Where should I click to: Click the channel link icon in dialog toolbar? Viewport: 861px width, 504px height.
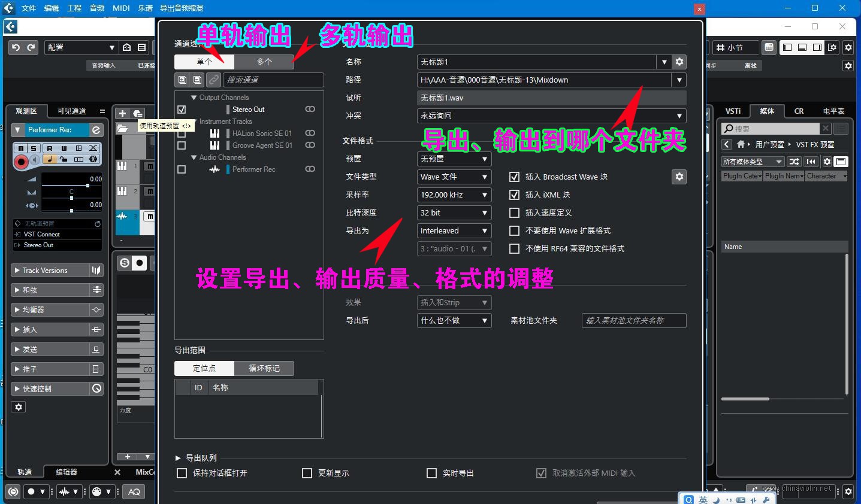[x=213, y=80]
